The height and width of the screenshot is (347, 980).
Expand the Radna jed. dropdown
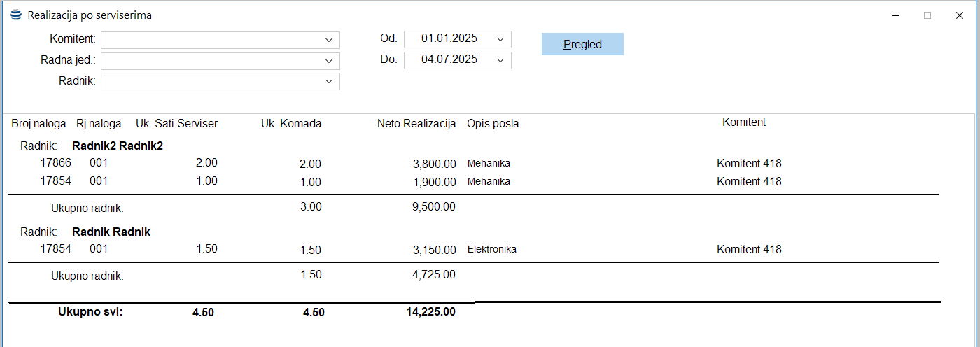coord(329,61)
